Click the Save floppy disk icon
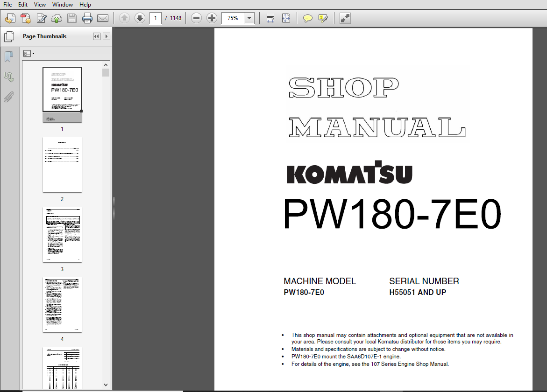The image size is (547, 392). point(72,18)
